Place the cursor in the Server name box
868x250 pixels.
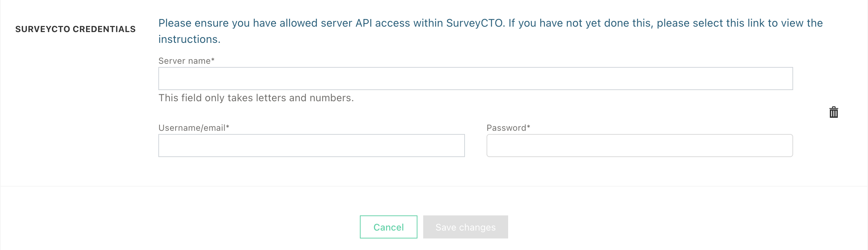(x=475, y=79)
